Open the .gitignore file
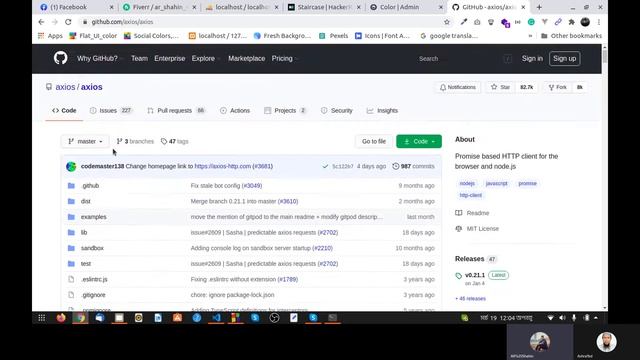 93,295
